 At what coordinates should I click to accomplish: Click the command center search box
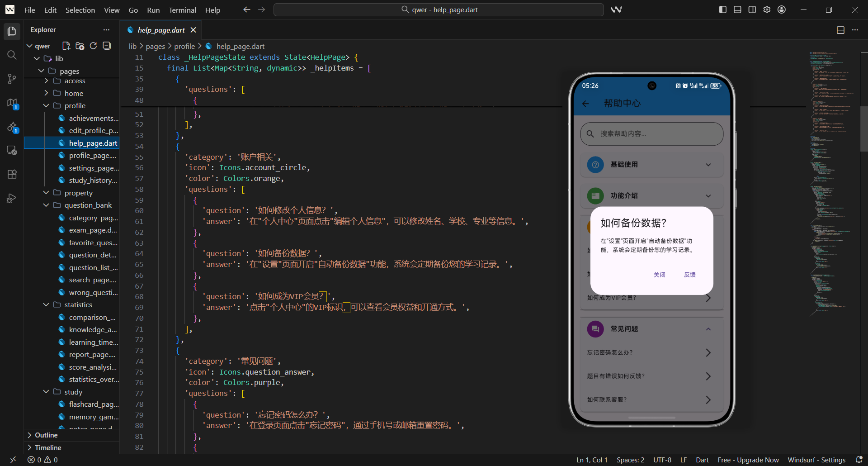(439, 10)
